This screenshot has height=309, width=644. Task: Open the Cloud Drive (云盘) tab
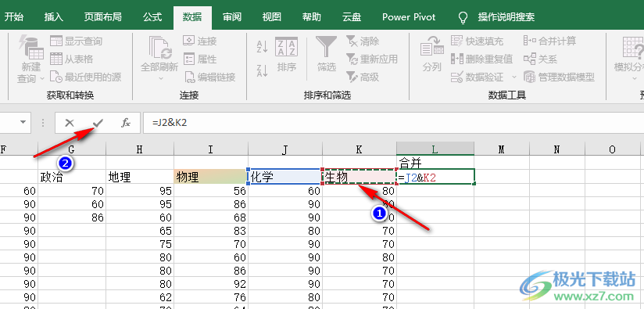click(352, 17)
